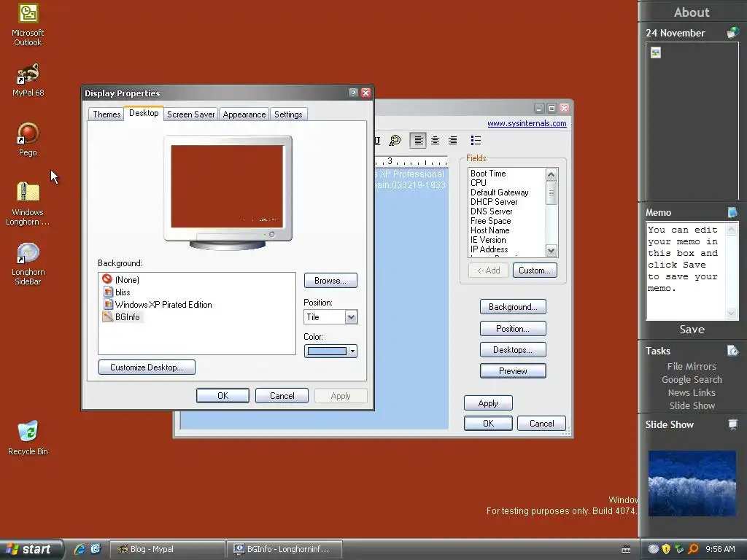Click the on-screen keyboard icon in taskbar
747x560 pixels.
click(x=626, y=550)
